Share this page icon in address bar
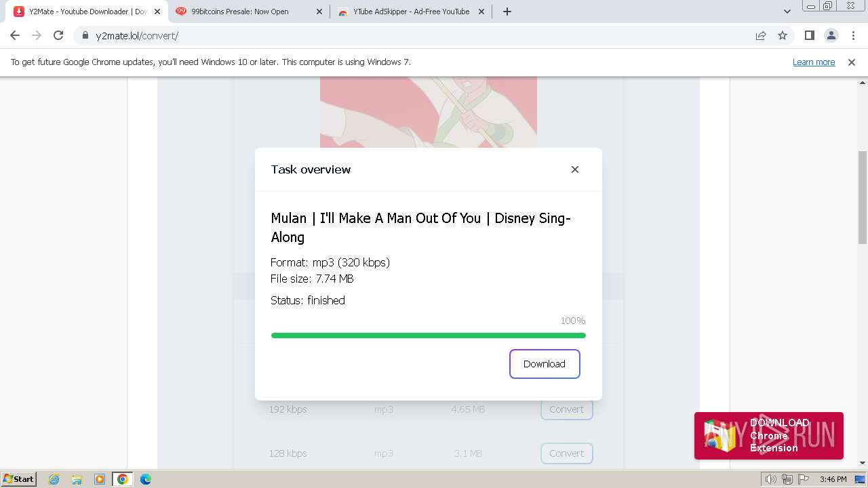 761,36
